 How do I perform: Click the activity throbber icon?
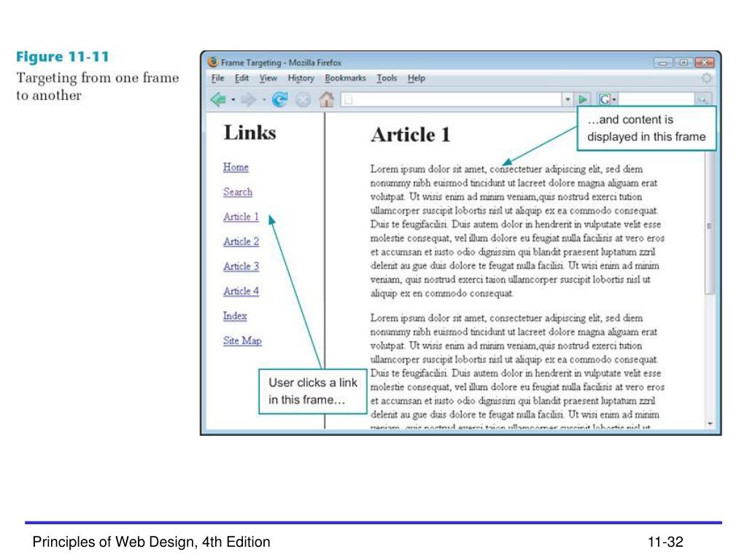[x=706, y=78]
